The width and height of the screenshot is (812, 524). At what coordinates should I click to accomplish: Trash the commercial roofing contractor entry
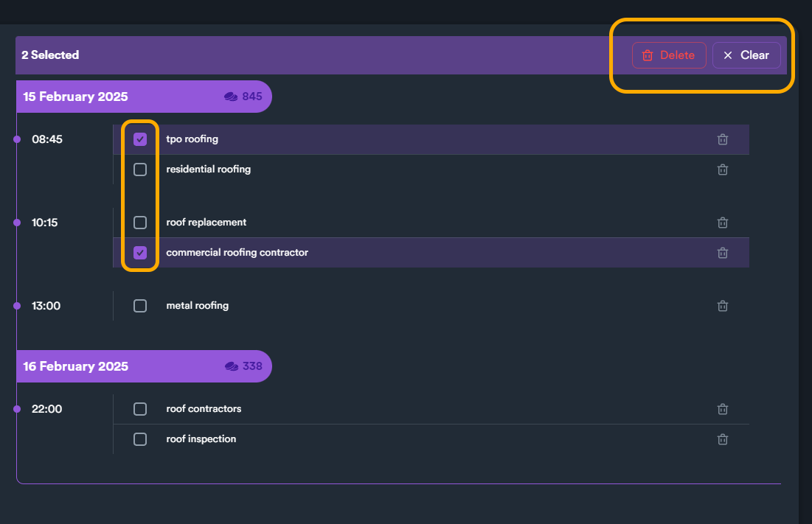(x=723, y=253)
